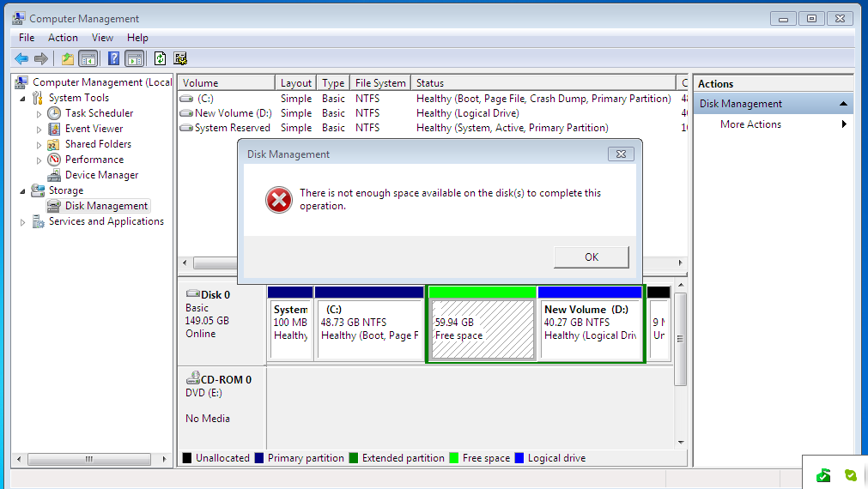Click the Settings toolbar icon with star

(180, 58)
